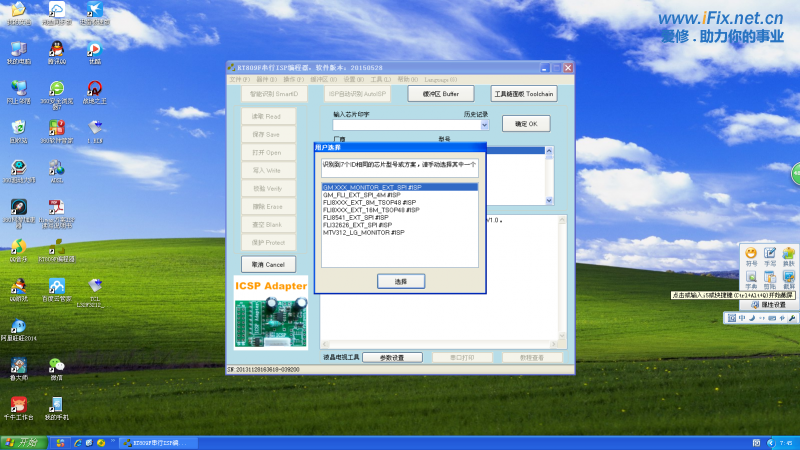The image size is (800, 450).
Task: Open the 腾讯QQ penguin desktop icon
Action: coord(57,53)
